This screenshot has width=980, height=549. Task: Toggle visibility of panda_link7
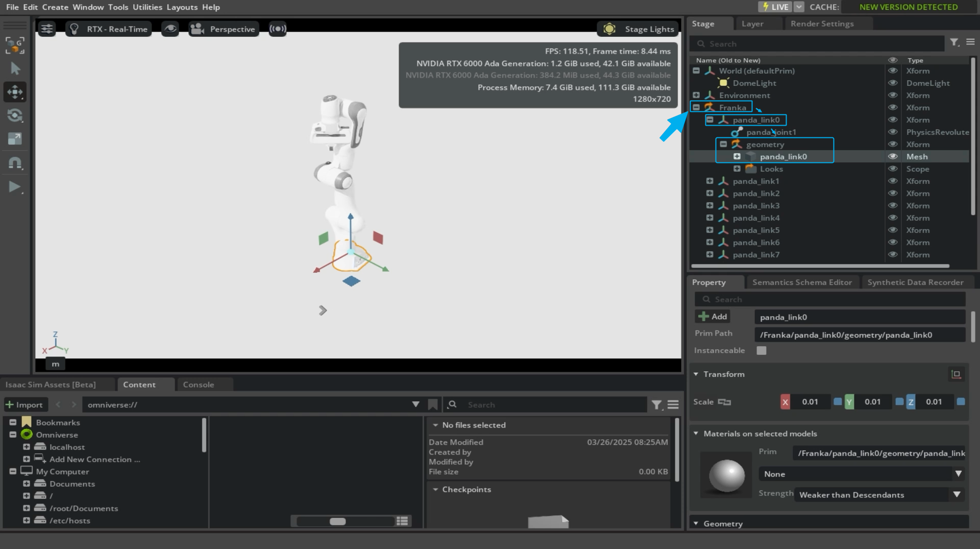point(893,254)
